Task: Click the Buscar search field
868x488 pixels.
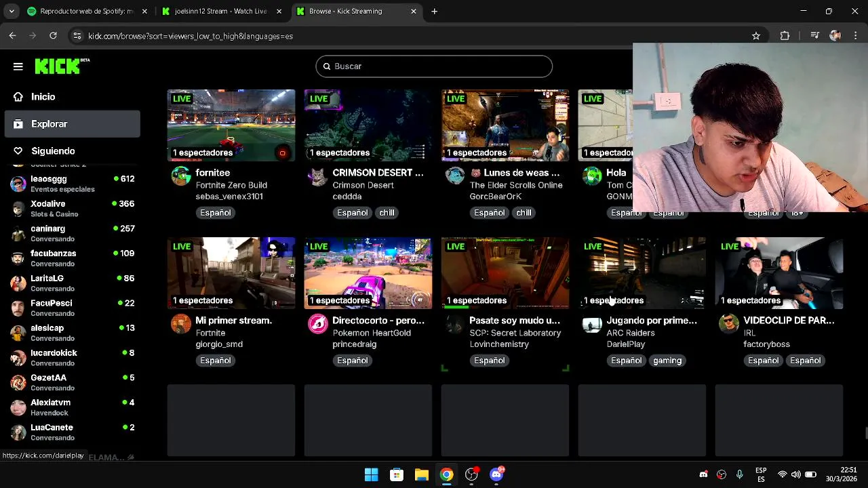Action: click(x=434, y=66)
